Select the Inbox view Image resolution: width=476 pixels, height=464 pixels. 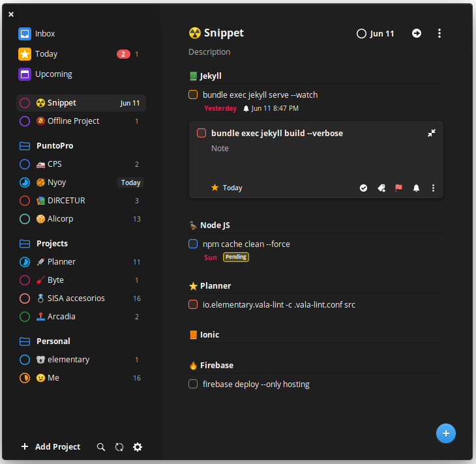[x=81, y=34]
